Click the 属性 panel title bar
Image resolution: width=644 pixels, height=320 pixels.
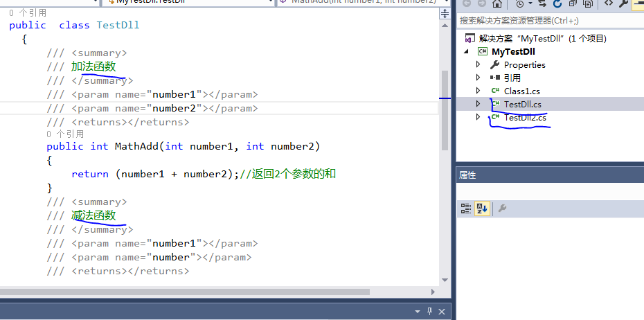(x=550, y=175)
